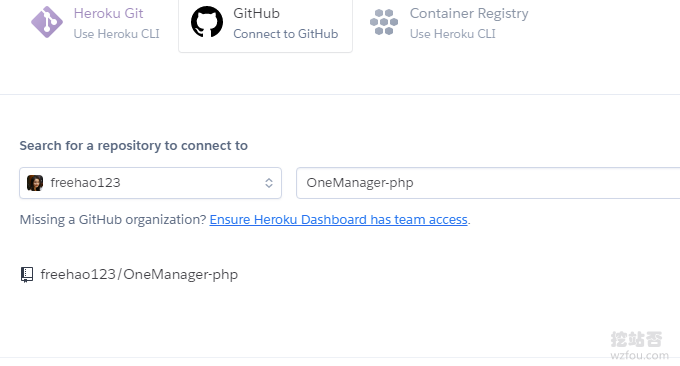Click the Heroku Git diamond icon
680x366 pixels.
[47, 22]
